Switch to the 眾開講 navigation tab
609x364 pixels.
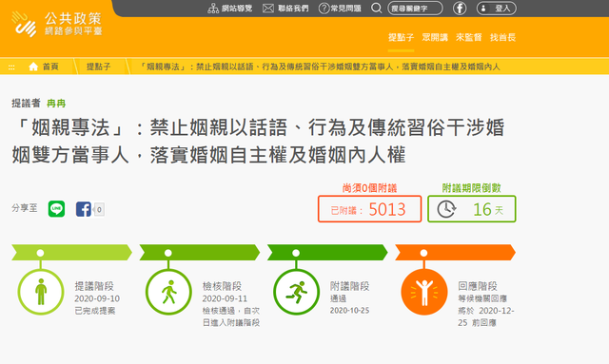[435, 37]
